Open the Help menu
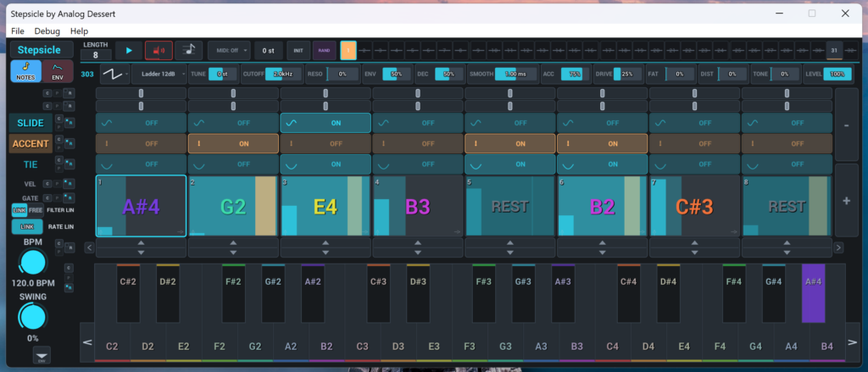868x372 pixels. coord(79,31)
